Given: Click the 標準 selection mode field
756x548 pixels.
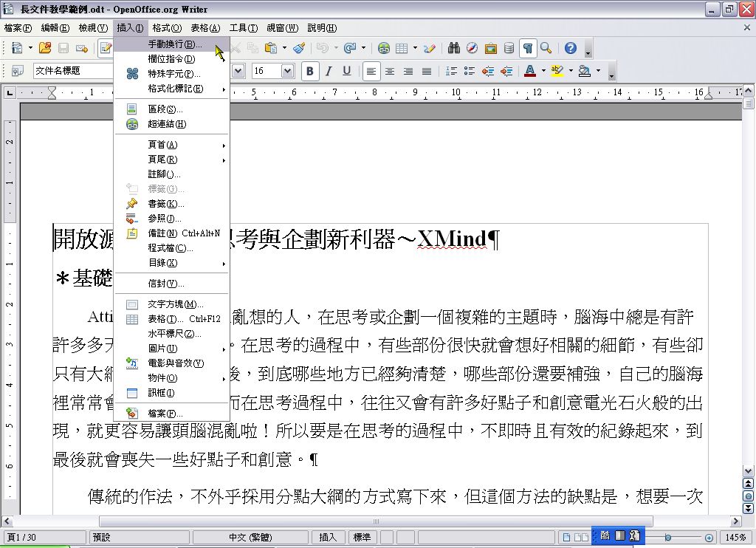Looking at the screenshot, I should click(362, 538).
